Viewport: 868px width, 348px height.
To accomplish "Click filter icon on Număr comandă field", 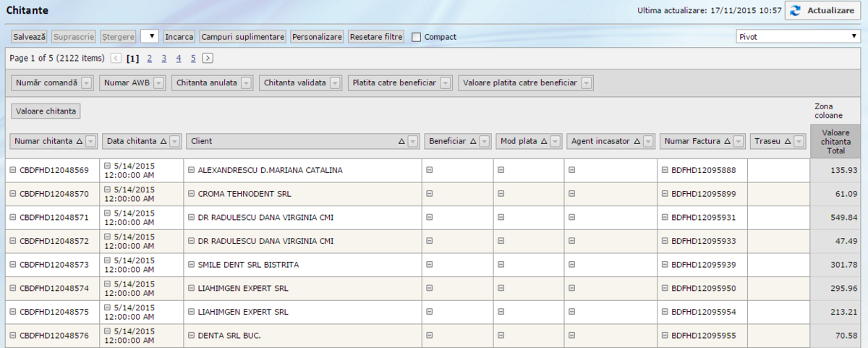I will pyautogui.click(x=87, y=83).
